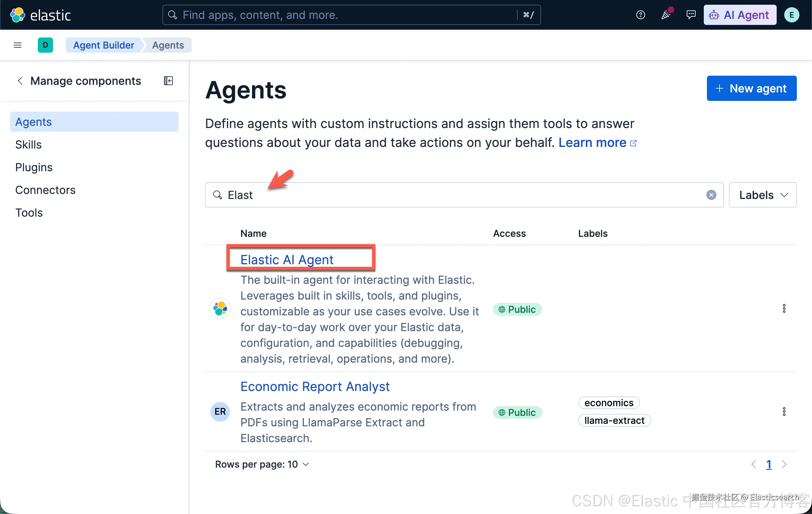812x514 pixels.
Task: Open actions menu for Elastic AI Agent
Action: (784, 308)
